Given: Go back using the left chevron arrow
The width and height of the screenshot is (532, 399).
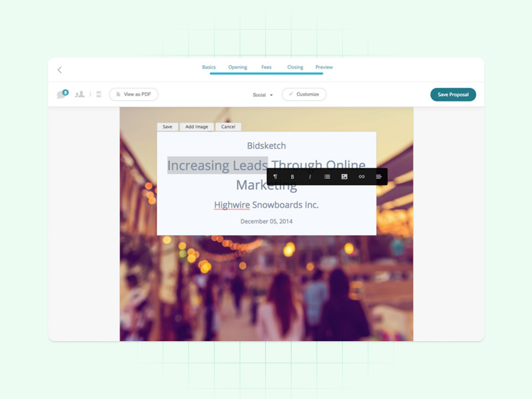Looking at the screenshot, I should [60, 70].
